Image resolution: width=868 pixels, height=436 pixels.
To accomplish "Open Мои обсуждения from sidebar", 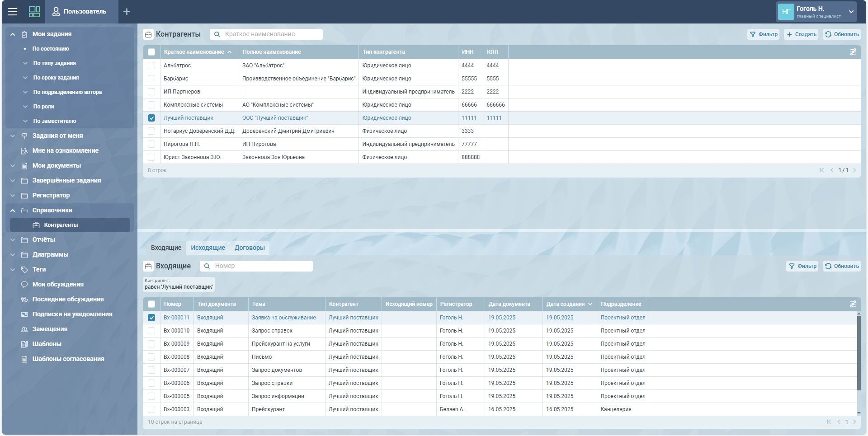I will [58, 284].
